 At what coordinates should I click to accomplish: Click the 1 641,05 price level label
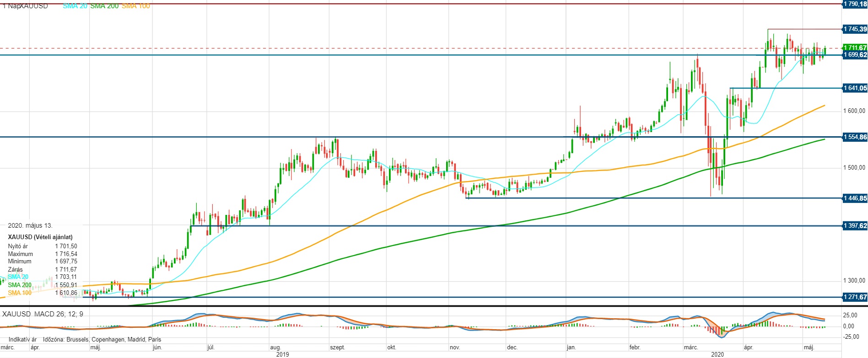click(855, 88)
